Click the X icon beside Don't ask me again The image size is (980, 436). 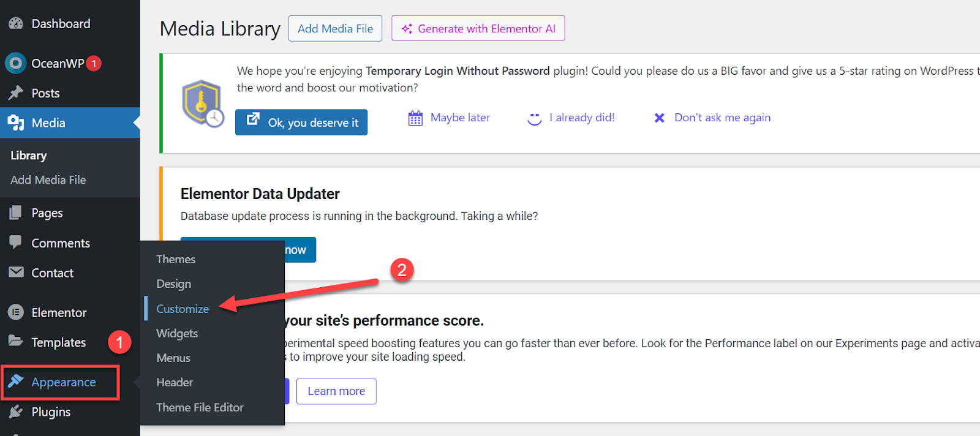pyautogui.click(x=659, y=118)
